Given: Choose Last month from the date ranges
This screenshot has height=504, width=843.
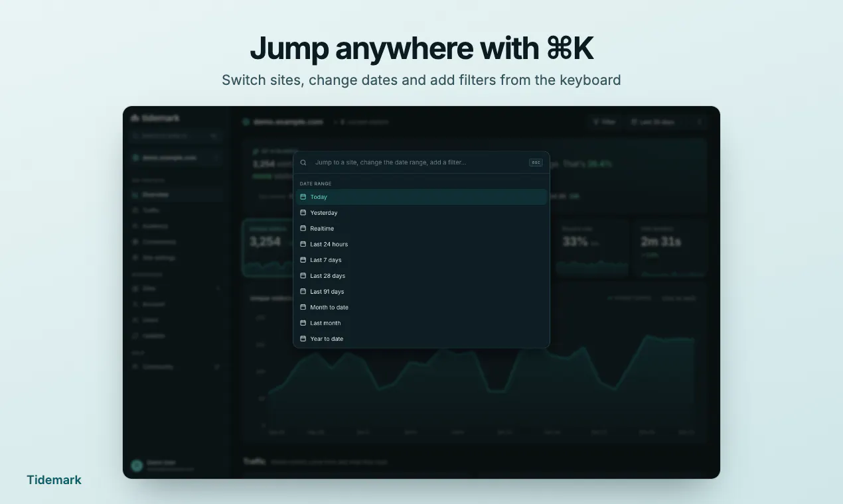Looking at the screenshot, I should (x=421, y=323).
